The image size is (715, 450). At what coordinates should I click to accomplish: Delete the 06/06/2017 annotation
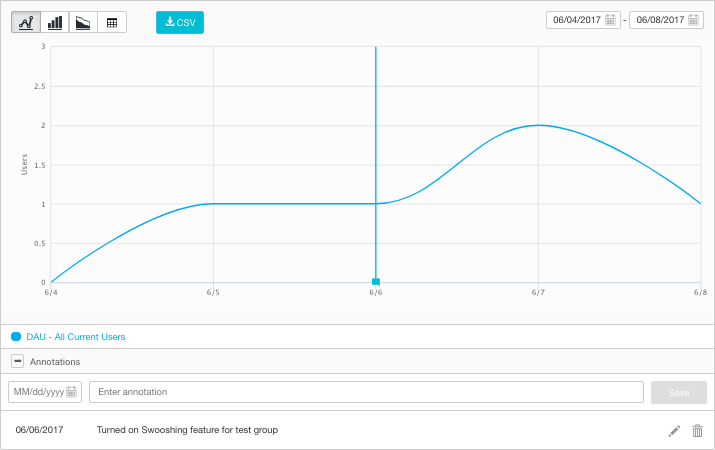[698, 431]
